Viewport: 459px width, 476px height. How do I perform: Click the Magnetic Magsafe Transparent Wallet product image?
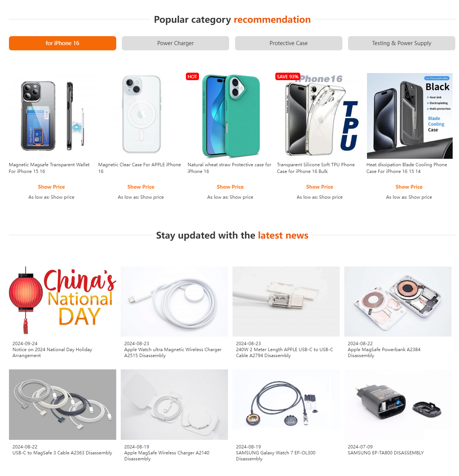coord(51,116)
